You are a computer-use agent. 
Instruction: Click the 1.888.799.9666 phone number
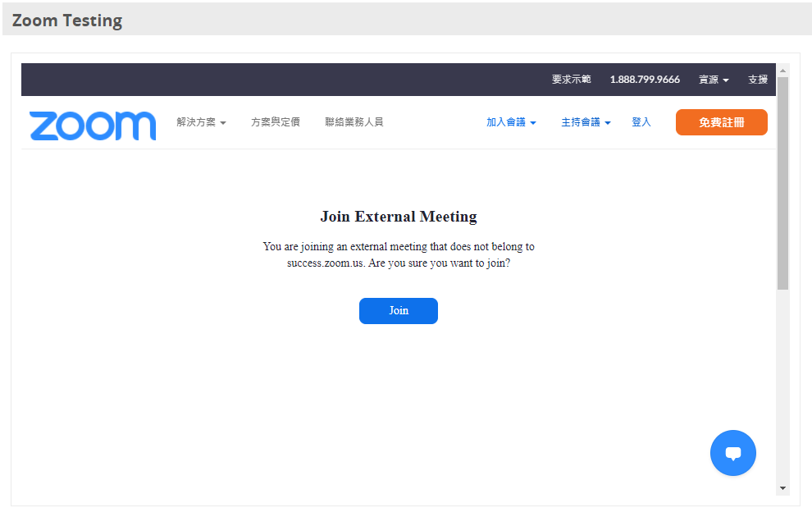(x=645, y=80)
